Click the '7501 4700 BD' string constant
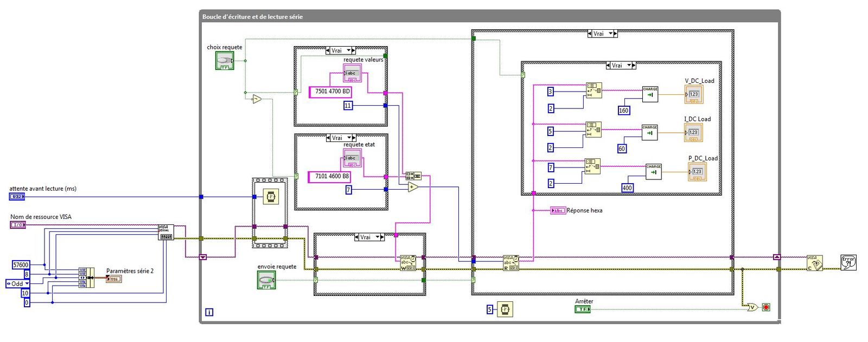Image resolution: width=868 pixels, height=342 pixels. pos(332,92)
